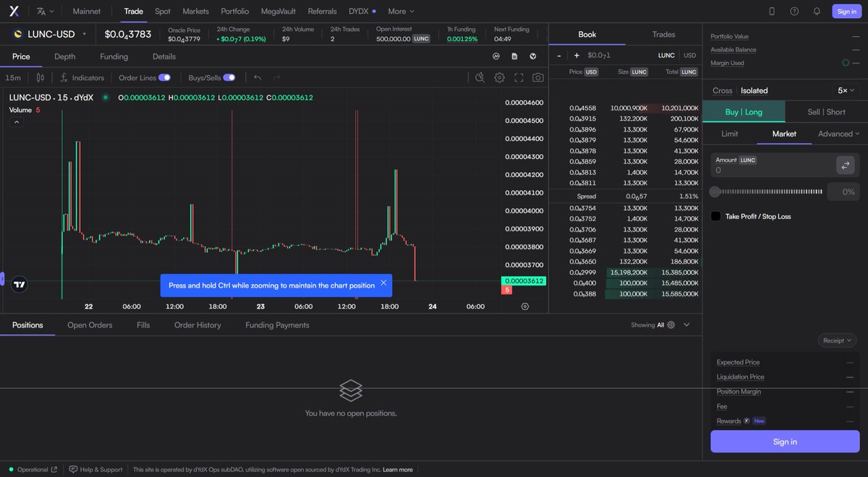Click the chart undo arrow
868x477 pixels.
click(x=258, y=77)
